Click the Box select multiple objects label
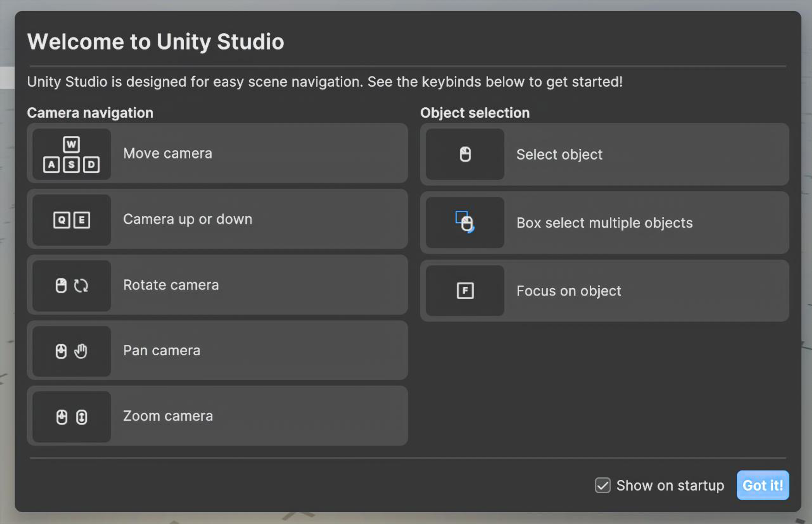Image resolution: width=812 pixels, height=524 pixels. click(605, 223)
